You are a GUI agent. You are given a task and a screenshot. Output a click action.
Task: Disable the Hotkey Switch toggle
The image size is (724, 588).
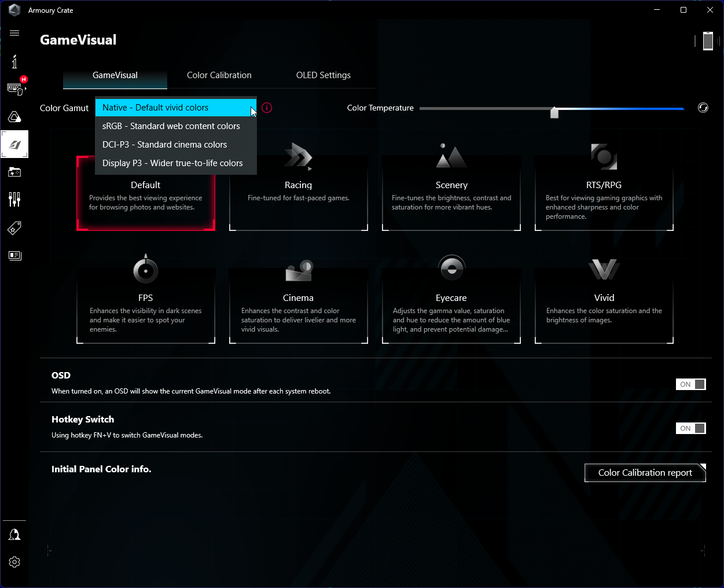pyautogui.click(x=690, y=428)
